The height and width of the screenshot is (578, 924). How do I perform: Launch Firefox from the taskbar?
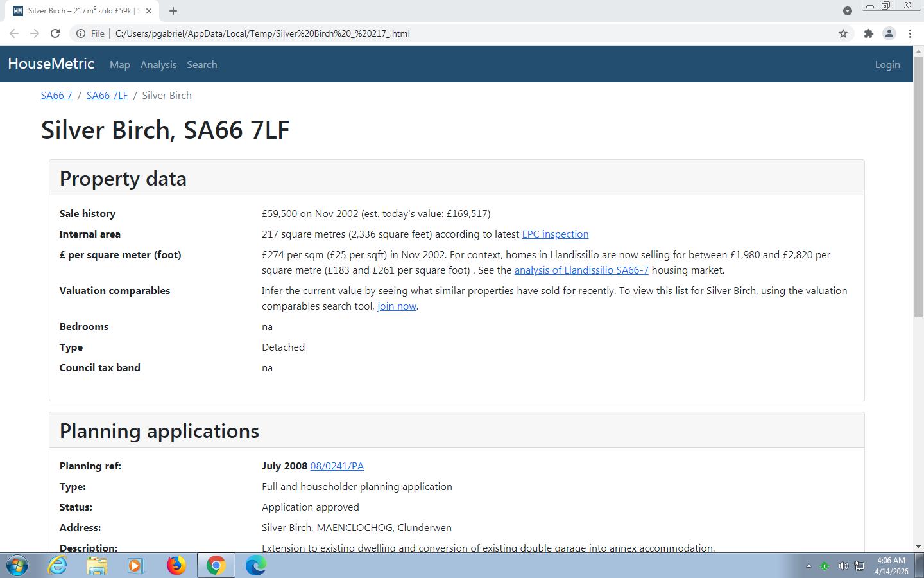pyautogui.click(x=176, y=565)
